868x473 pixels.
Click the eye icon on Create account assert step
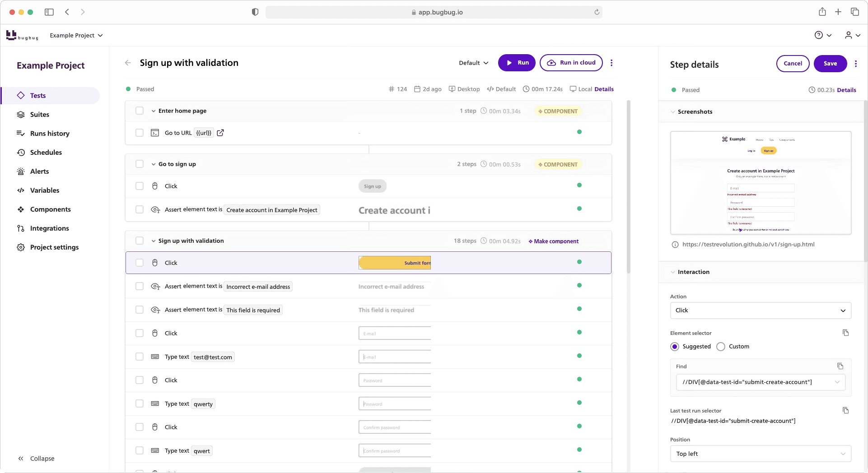(155, 209)
